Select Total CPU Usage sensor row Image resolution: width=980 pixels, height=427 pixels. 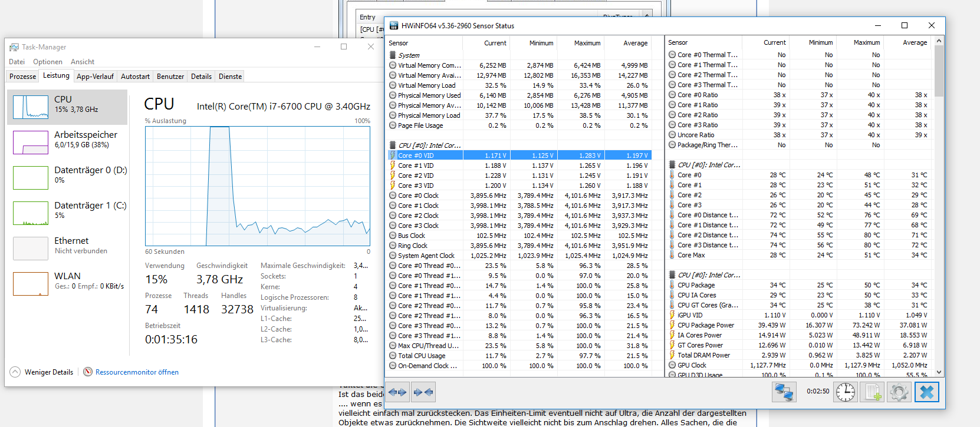519,356
